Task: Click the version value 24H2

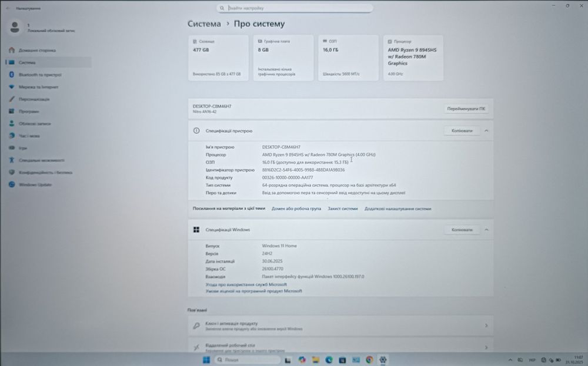Action: 267,254
